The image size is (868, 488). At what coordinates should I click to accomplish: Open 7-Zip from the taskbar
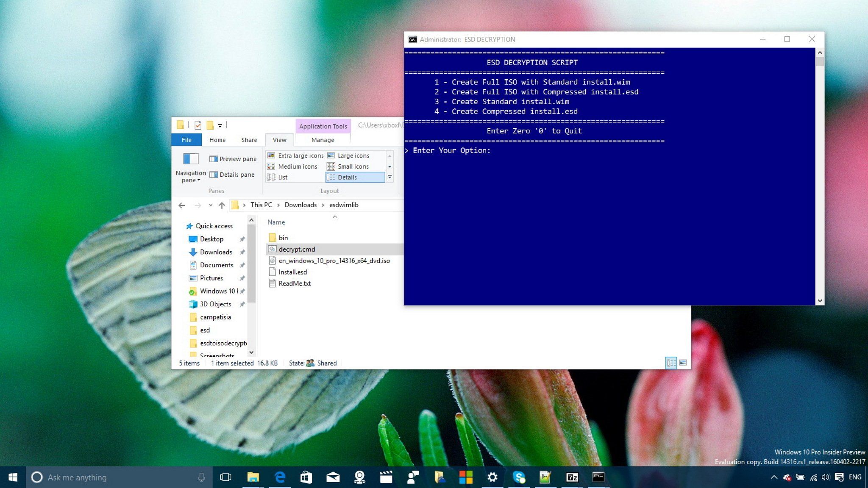[572, 477]
